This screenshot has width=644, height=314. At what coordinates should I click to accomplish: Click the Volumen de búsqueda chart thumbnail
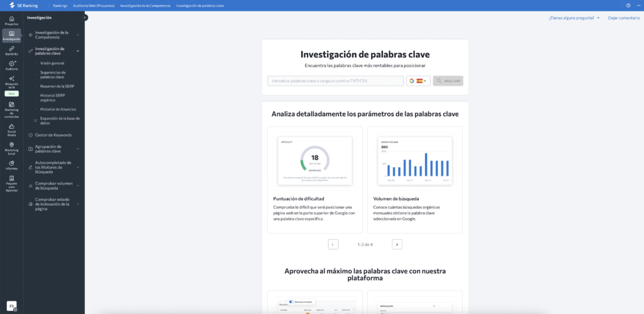(415, 161)
